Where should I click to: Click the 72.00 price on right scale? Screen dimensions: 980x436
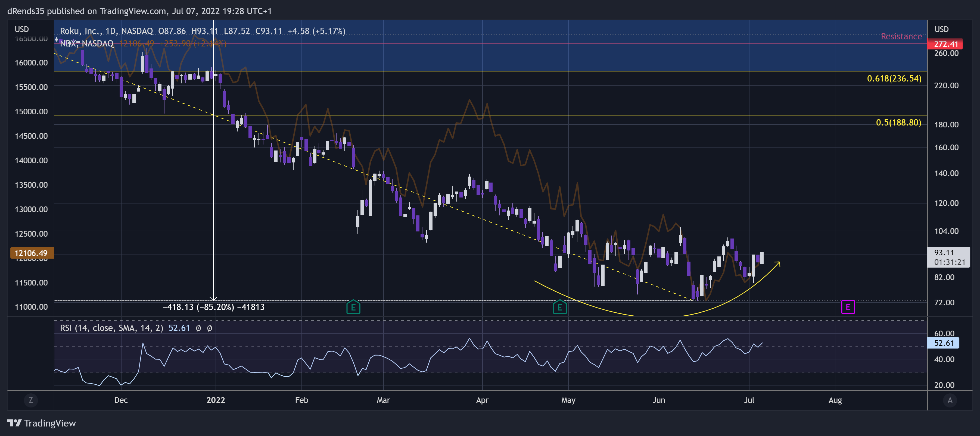[944, 303]
